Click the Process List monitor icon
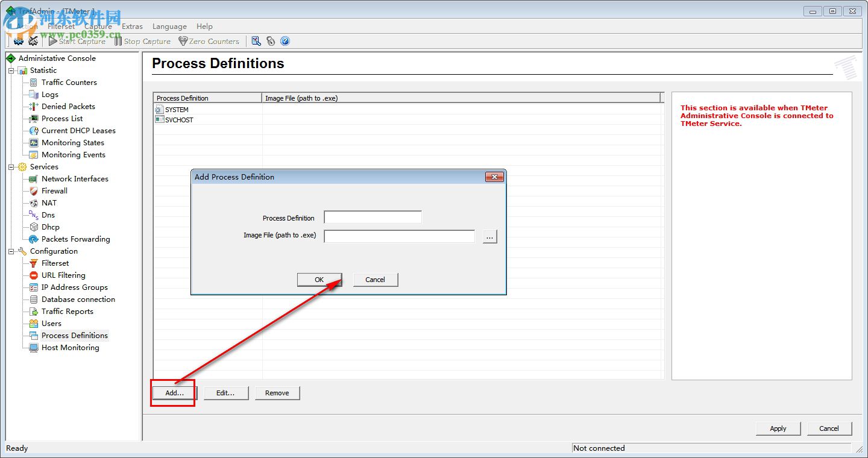 click(x=34, y=119)
